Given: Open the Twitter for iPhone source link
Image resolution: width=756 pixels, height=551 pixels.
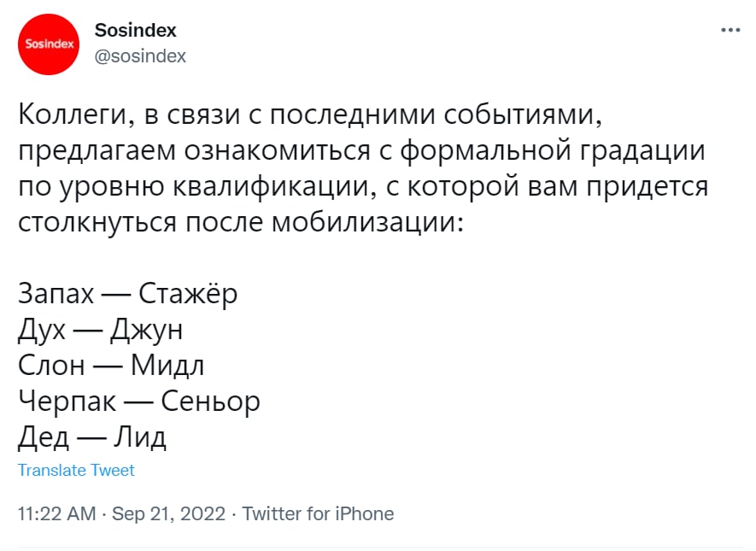Looking at the screenshot, I should (x=318, y=514).
